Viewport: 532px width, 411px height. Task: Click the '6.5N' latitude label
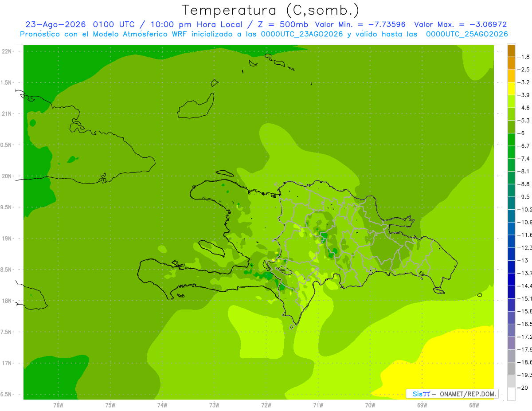click(x=6, y=394)
